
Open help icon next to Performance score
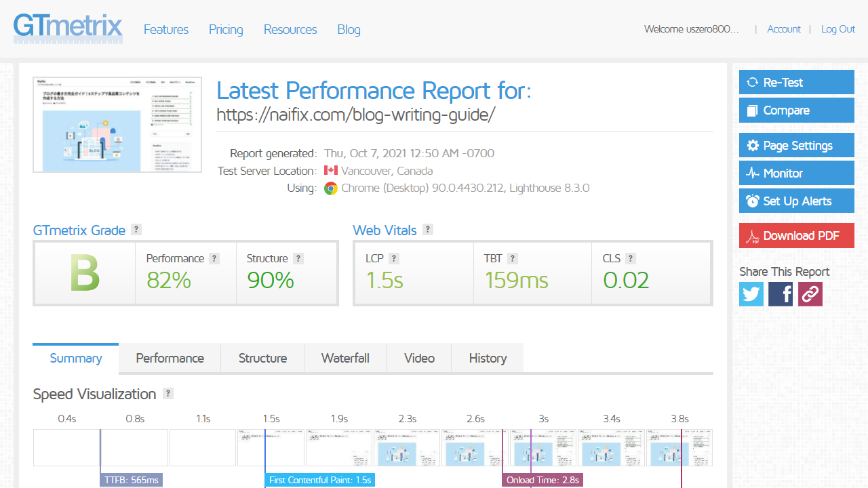click(214, 258)
